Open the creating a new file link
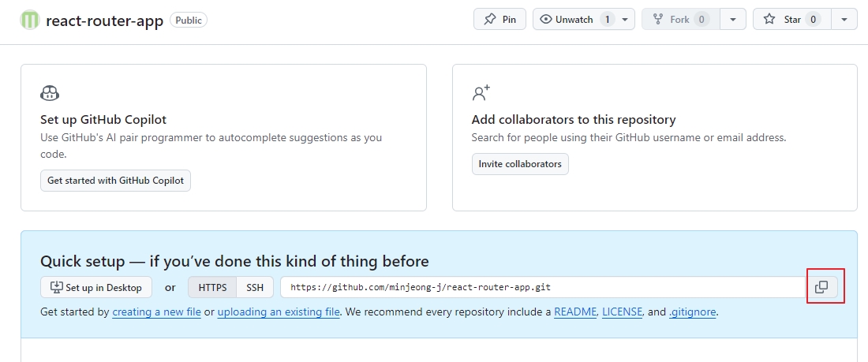Image resolution: width=868 pixels, height=362 pixels. 157,312
